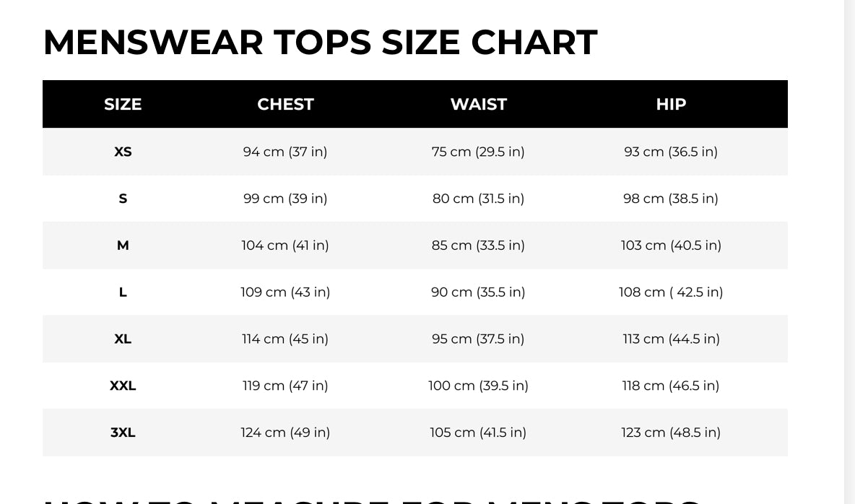Click waist value 85 cm (33.5 in)
Image resolution: width=855 pixels, height=504 pixels.
pyautogui.click(x=478, y=246)
